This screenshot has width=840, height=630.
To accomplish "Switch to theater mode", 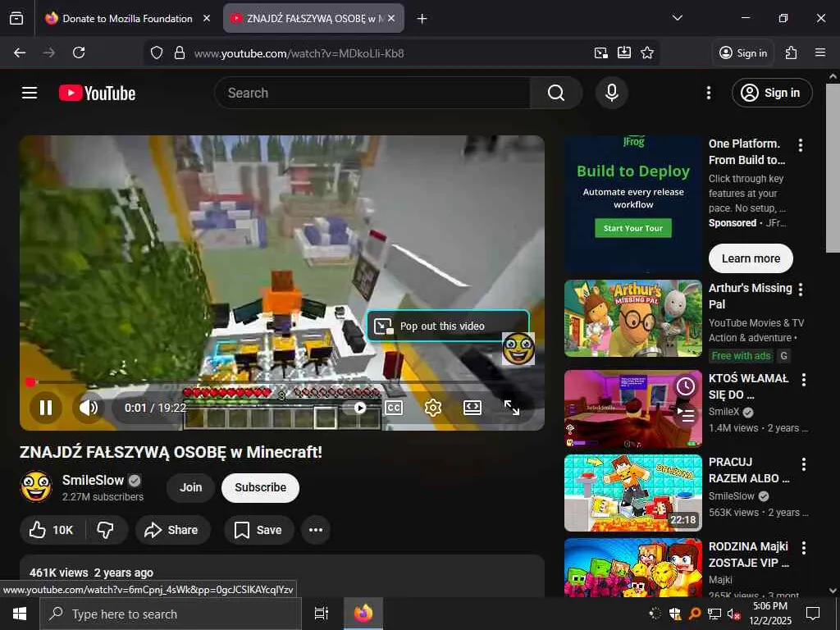I will [x=472, y=408].
